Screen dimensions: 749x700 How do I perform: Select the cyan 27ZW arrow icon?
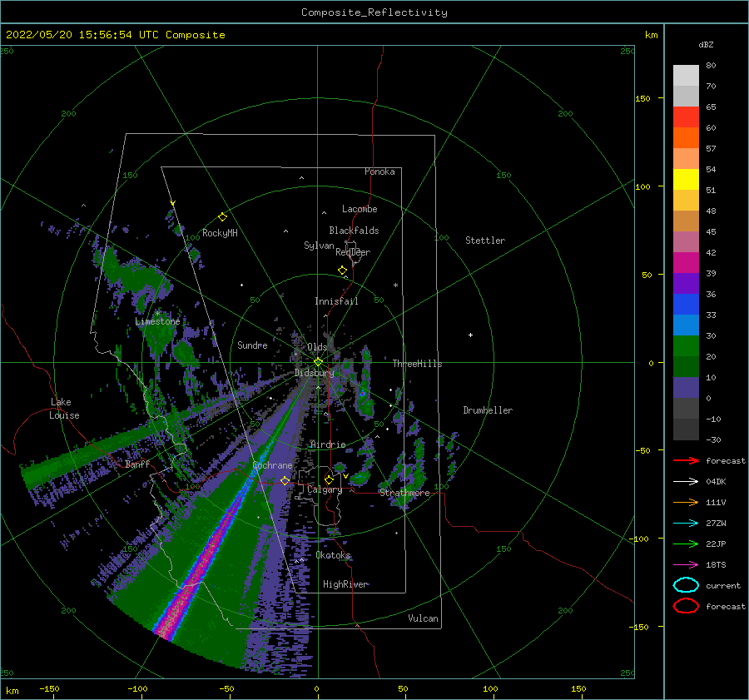[686, 524]
